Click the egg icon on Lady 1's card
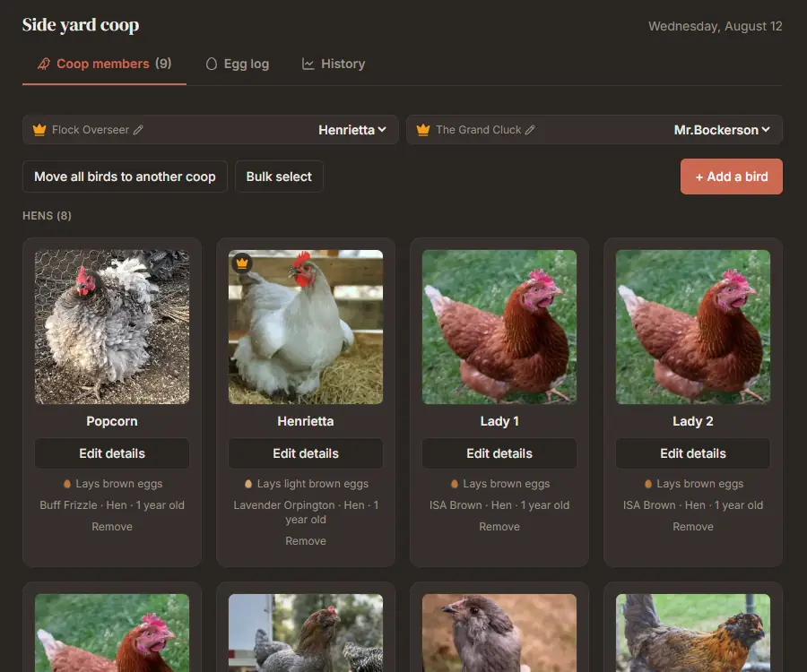Screen dimensions: 807x672 [x=455, y=484]
